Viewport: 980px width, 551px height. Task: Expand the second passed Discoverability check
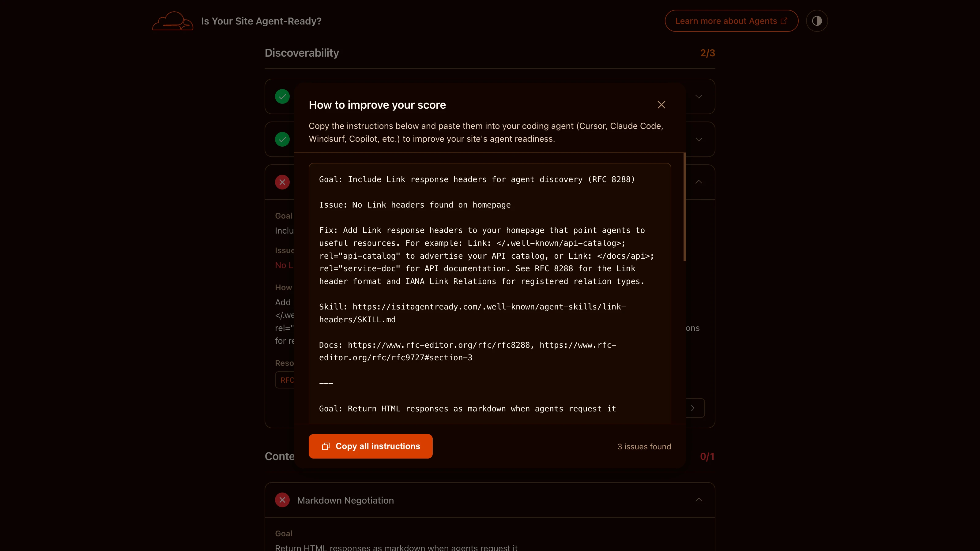click(x=699, y=139)
